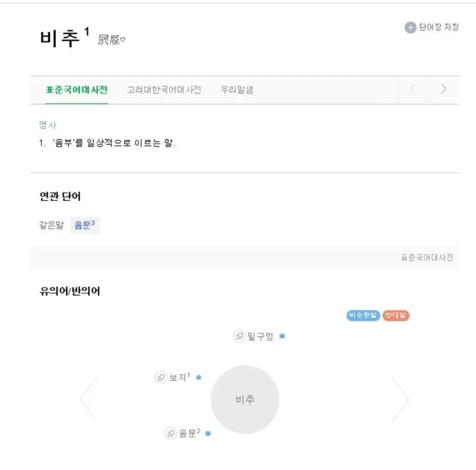Screen dimensions: 476x470
Task: Click the central 비추 circle node
Action: click(x=245, y=399)
